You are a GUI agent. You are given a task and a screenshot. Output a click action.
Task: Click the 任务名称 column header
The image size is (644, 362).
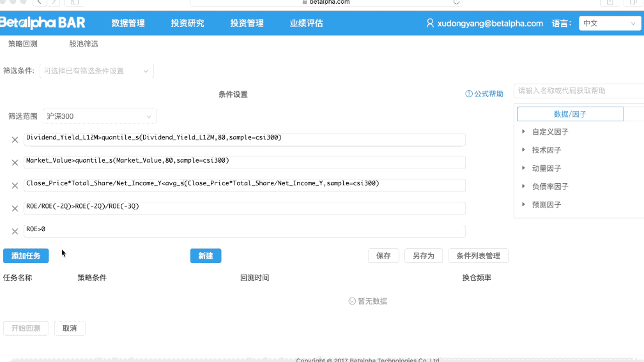18,278
